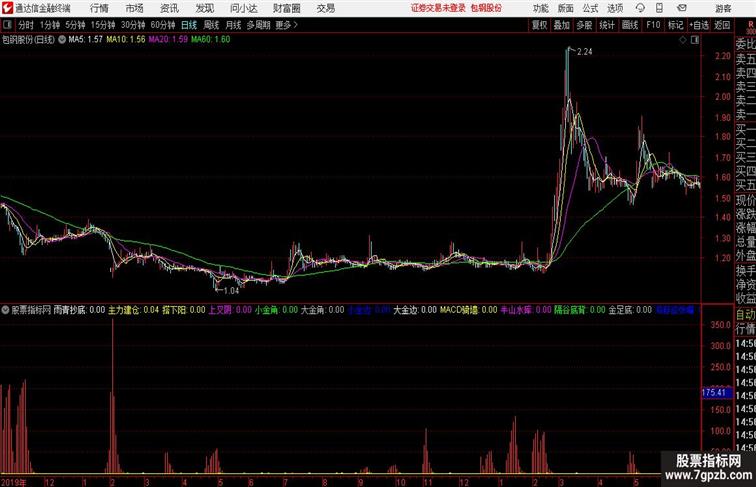The width and height of the screenshot is (756, 487).
Task: Switch to 30分钟 period tab
Action: click(133, 25)
